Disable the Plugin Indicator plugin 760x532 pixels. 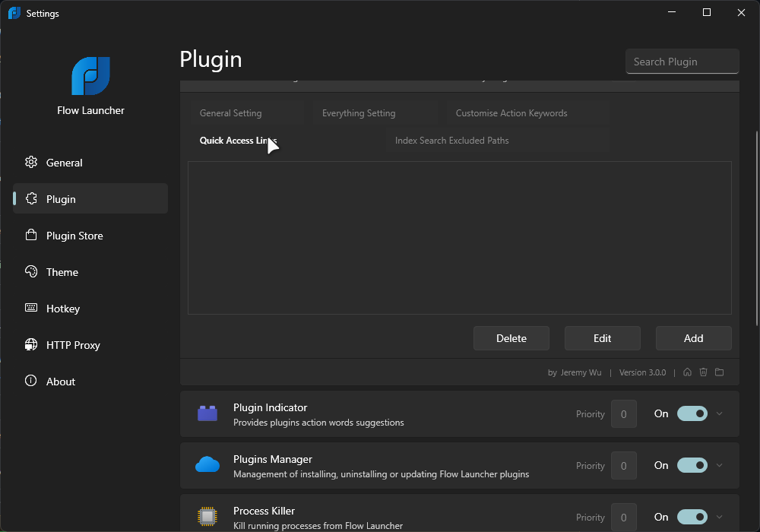692,413
